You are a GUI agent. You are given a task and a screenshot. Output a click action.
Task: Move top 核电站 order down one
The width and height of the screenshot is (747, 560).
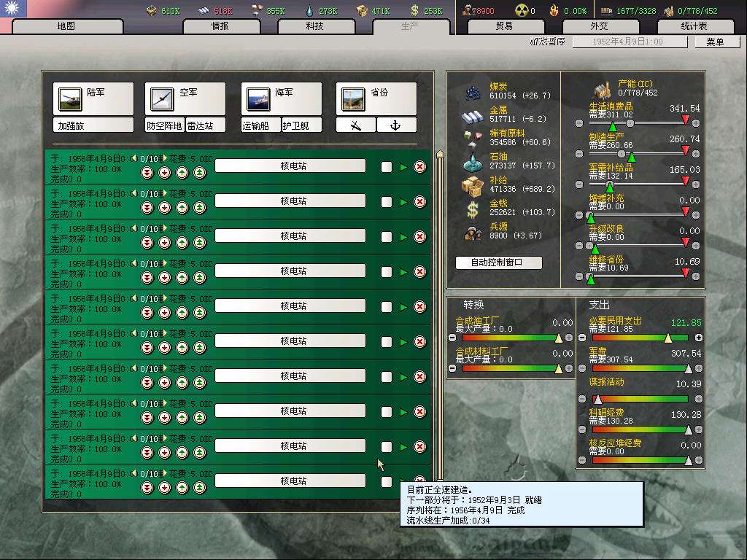tap(165, 172)
